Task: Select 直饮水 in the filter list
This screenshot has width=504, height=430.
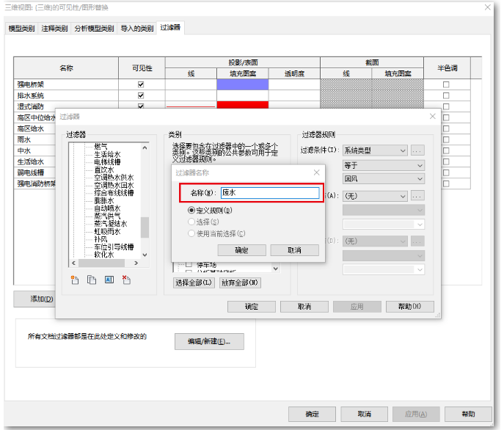Action: pos(104,170)
